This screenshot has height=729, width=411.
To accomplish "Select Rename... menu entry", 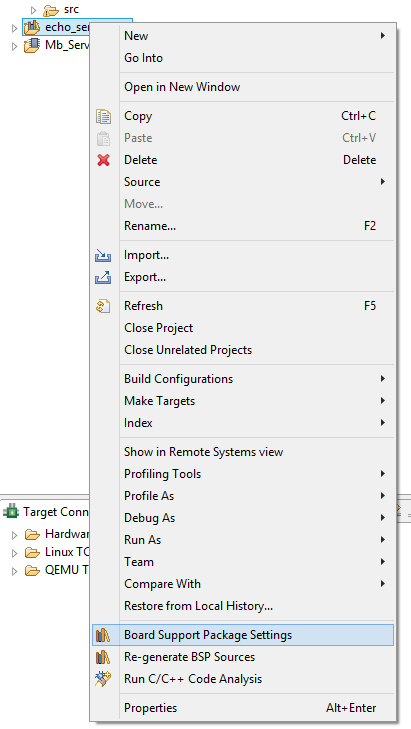I will coord(243,226).
